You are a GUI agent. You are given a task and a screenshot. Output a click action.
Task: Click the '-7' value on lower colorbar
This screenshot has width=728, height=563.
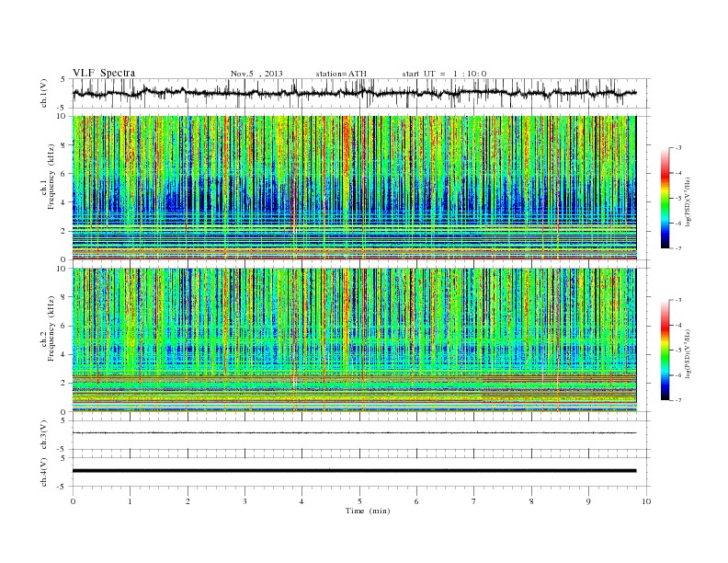[678, 400]
